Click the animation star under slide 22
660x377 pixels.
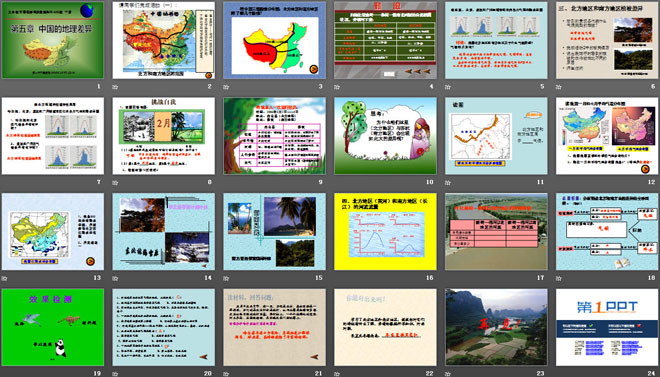click(x=337, y=373)
